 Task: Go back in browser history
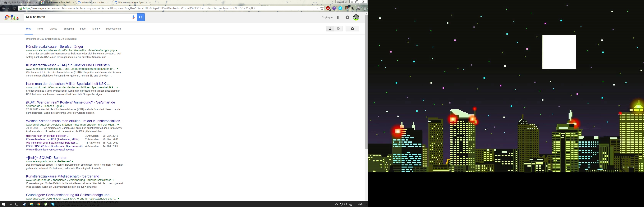[x=3, y=8]
